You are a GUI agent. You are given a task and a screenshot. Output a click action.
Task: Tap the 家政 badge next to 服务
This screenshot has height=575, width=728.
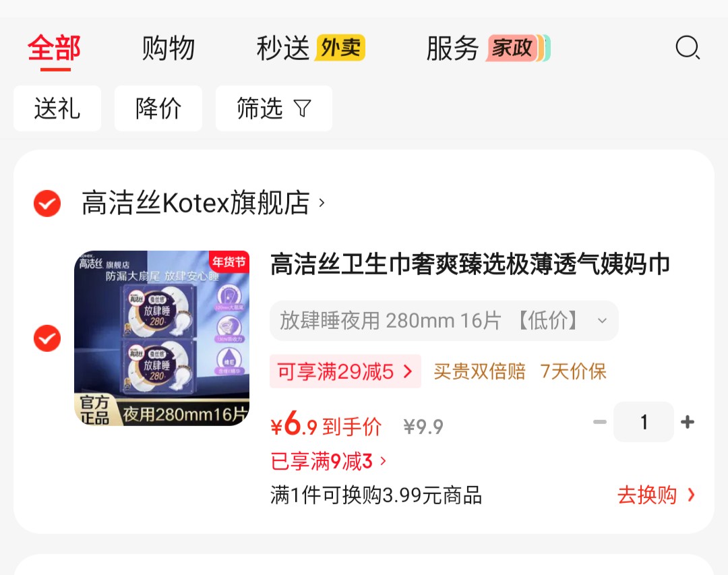pyautogui.click(x=518, y=47)
